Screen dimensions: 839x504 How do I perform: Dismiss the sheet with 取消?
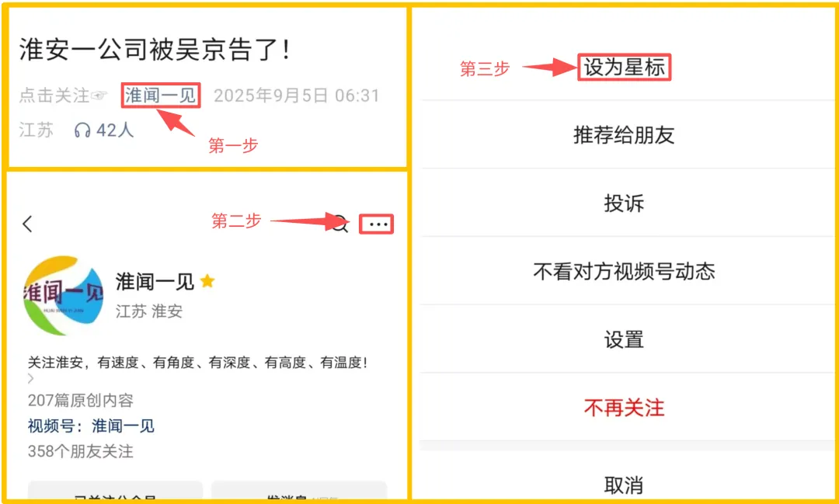pyautogui.click(x=624, y=485)
